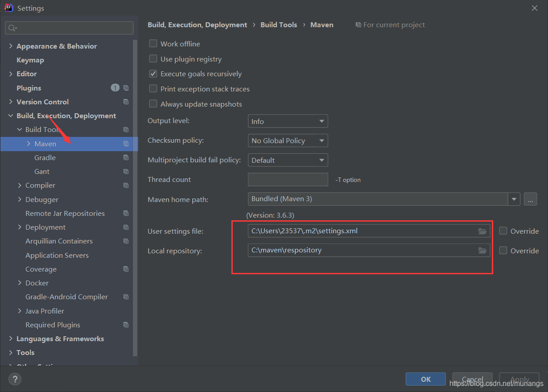Click the project-level icon beside Gradle-Android Compiler
Image resolution: width=548 pixels, height=392 pixels.
(x=126, y=297)
